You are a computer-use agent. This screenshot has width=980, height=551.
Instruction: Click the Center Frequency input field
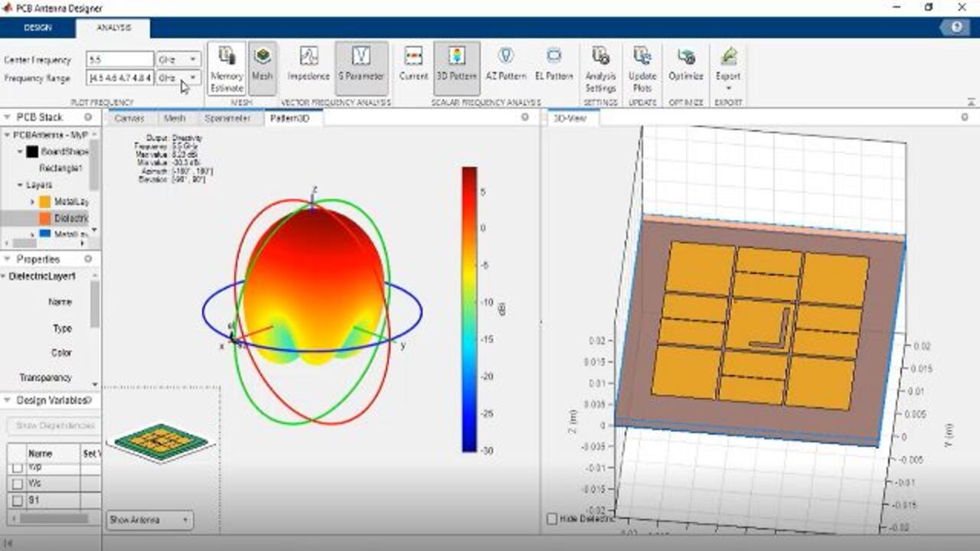[119, 60]
